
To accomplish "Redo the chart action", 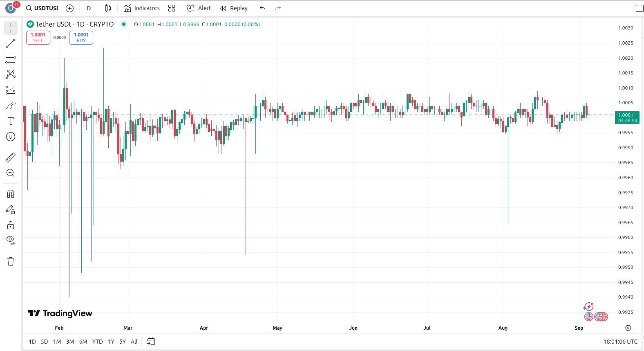I will coord(278,8).
